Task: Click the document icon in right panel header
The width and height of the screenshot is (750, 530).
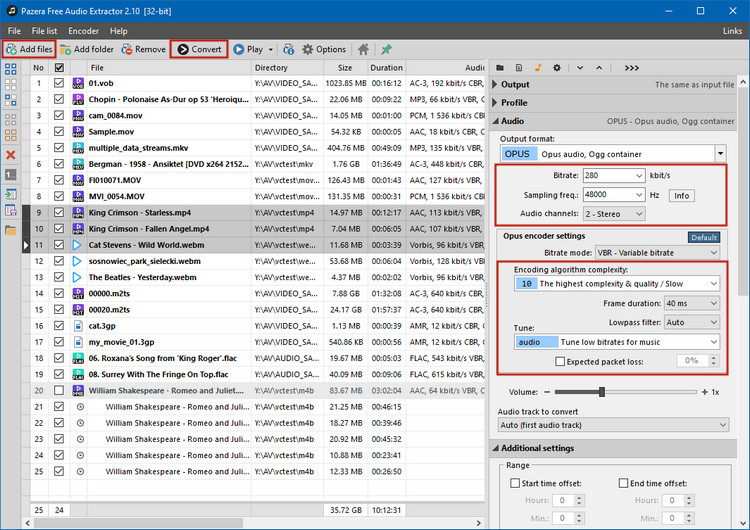Action: click(519, 68)
